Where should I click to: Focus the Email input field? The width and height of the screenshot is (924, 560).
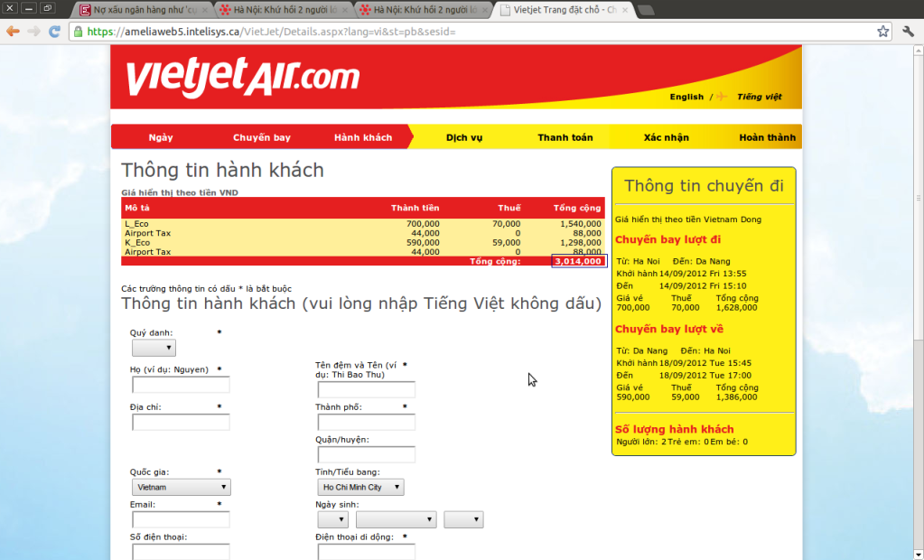pyautogui.click(x=181, y=519)
